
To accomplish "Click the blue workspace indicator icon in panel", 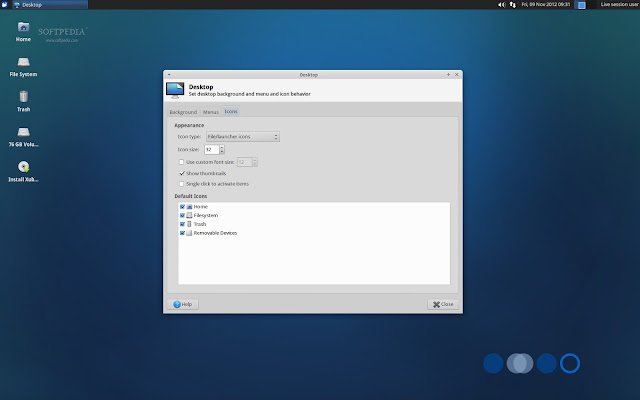I will click(x=582, y=5).
